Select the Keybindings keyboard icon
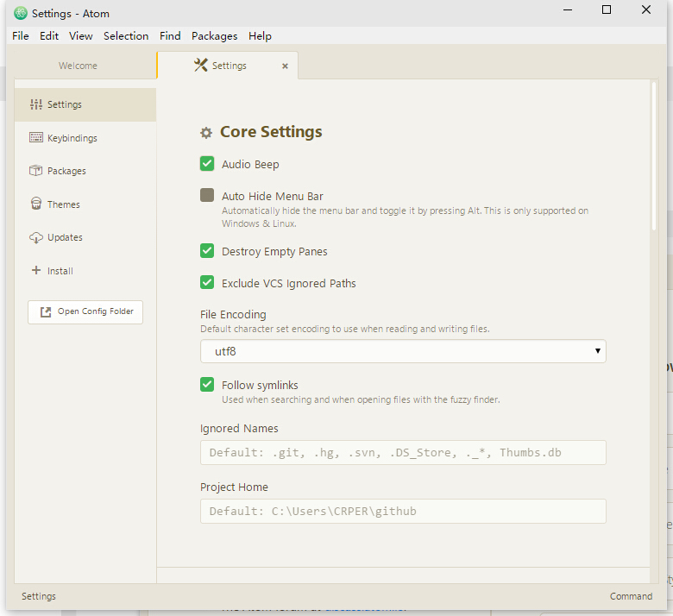Screen dimensions: 673x616 point(35,138)
